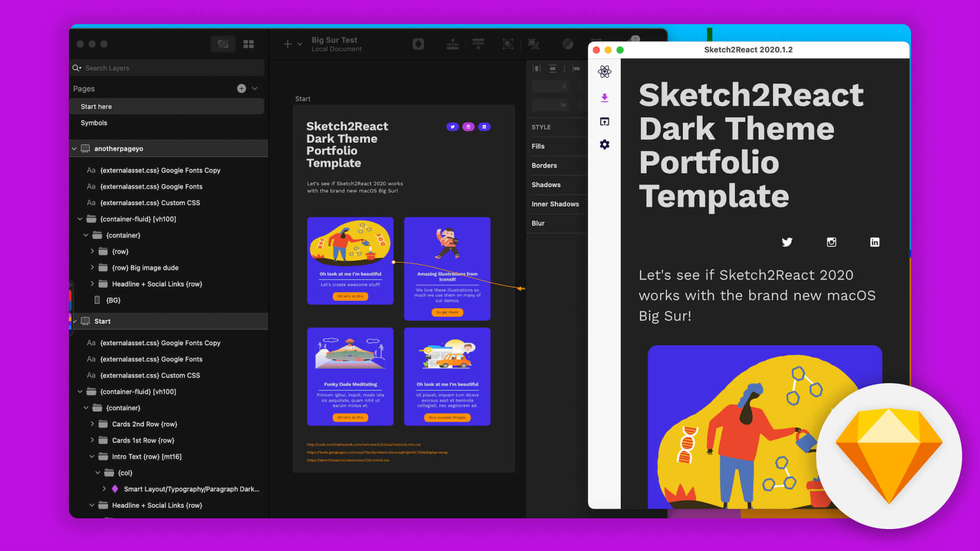980x551 pixels.
Task: Click the Start artboard title on canvas
Action: click(303, 98)
